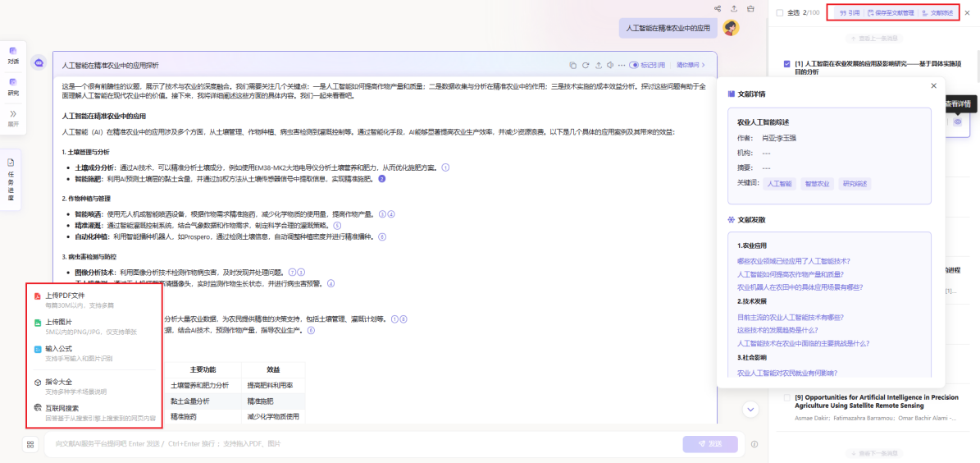Open the 研究 sidebar icon

tap(13, 85)
